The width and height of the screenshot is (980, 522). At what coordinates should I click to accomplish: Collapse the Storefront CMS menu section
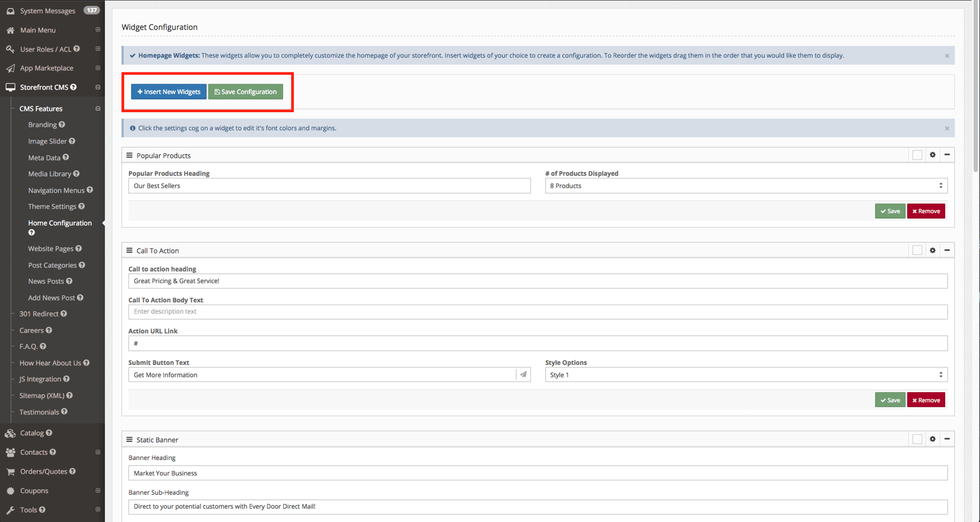coord(98,87)
